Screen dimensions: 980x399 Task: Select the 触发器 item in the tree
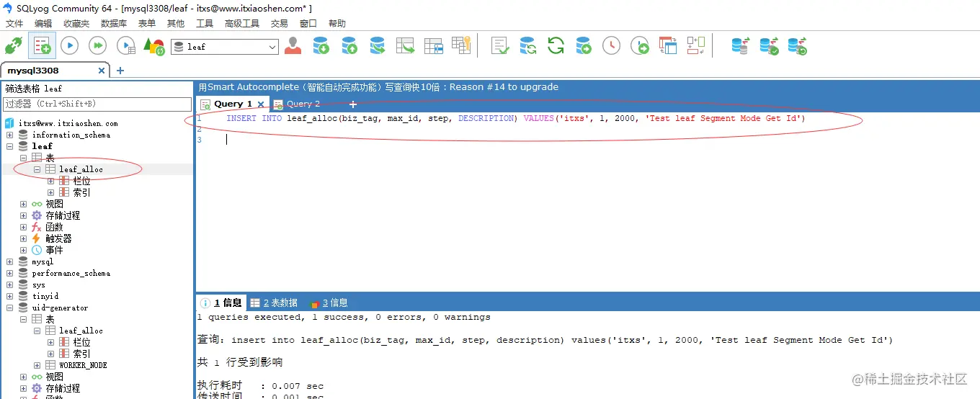[58, 238]
